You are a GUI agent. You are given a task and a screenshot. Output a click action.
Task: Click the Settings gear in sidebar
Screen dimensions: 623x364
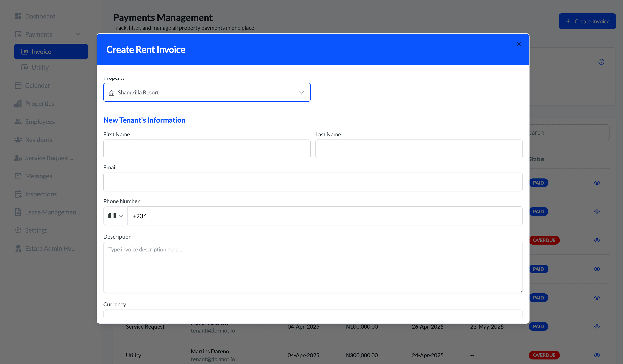(x=18, y=230)
